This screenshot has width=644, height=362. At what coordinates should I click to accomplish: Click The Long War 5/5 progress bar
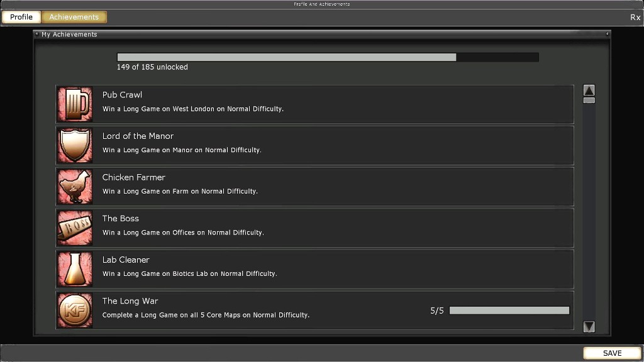(x=509, y=310)
